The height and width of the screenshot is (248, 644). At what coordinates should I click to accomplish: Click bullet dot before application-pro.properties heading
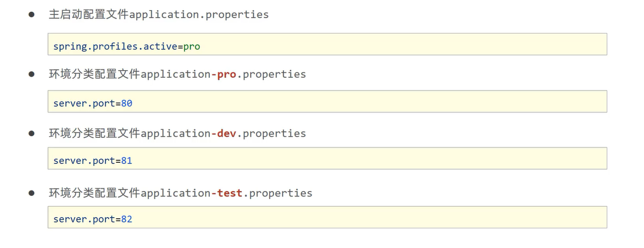pyautogui.click(x=31, y=75)
